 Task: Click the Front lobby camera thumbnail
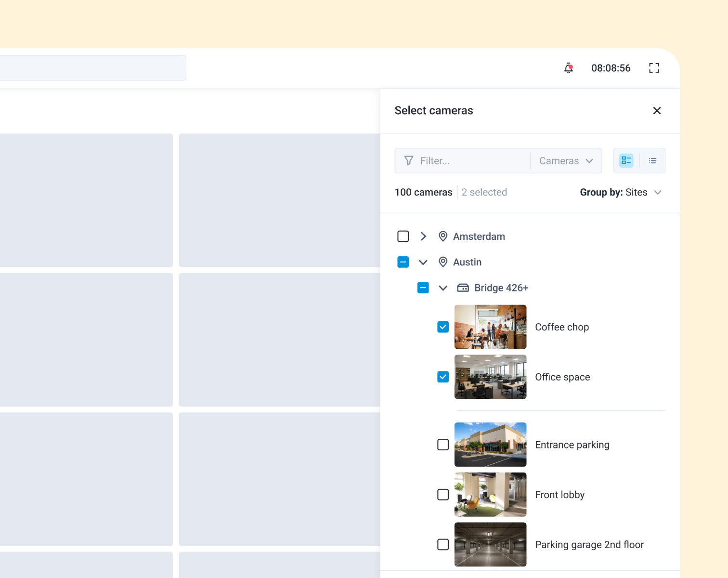click(490, 495)
